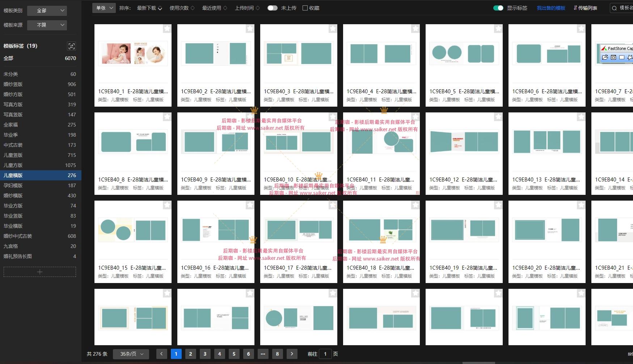
Task: Go to page 2
Action: pyautogui.click(x=190, y=354)
